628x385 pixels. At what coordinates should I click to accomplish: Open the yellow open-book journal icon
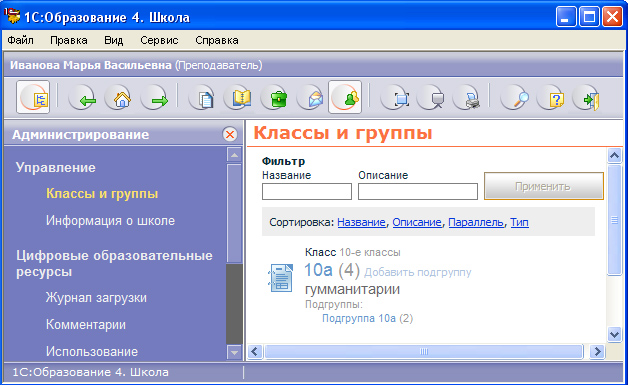tap(238, 97)
